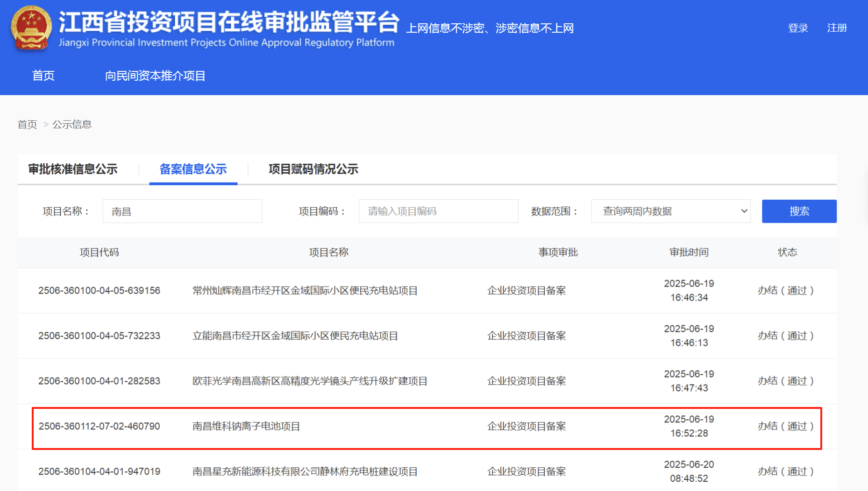Open the 注册 register link
This screenshot has width=868, height=491.
837,28
